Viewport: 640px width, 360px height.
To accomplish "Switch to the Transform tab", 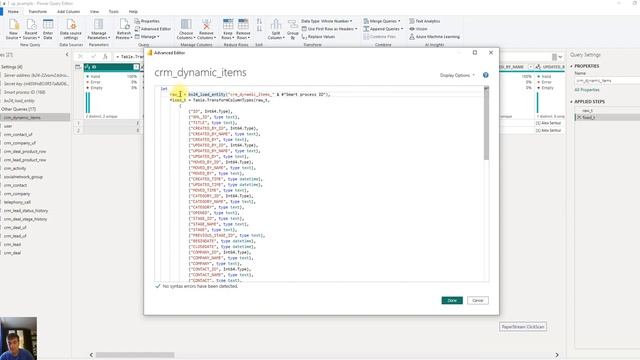I will point(38,11).
